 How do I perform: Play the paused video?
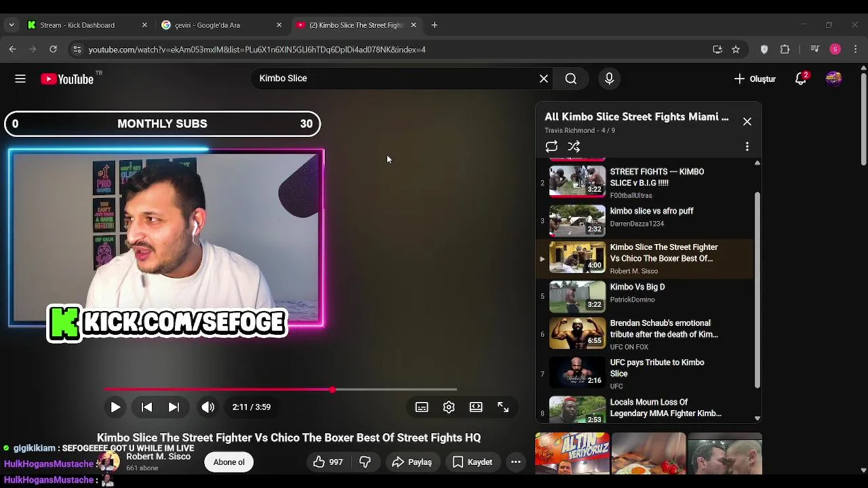(x=115, y=407)
